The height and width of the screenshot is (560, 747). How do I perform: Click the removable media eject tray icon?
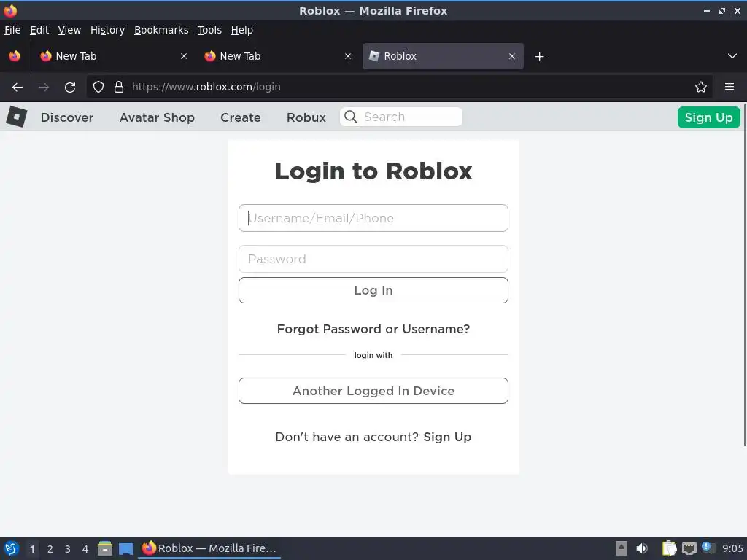621,548
